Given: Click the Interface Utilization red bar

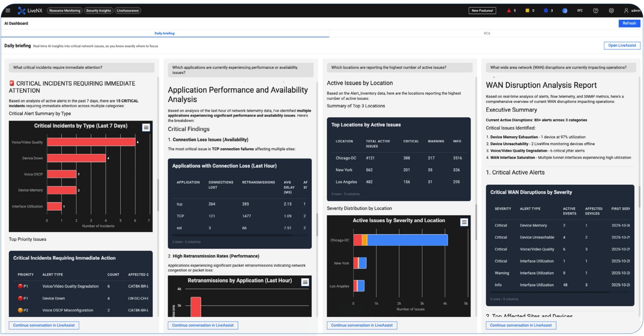Looking at the screenshot, I should [54, 206].
